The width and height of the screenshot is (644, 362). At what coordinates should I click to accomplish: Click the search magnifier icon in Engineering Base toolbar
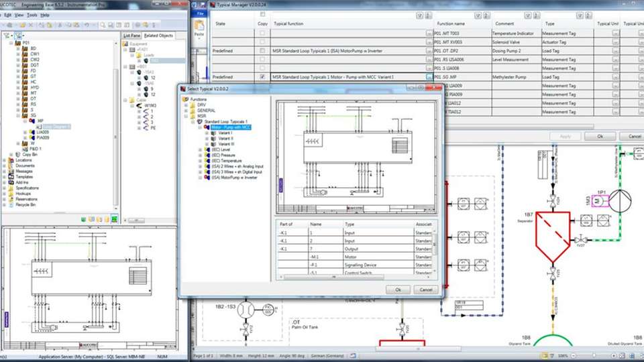click(103, 25)
